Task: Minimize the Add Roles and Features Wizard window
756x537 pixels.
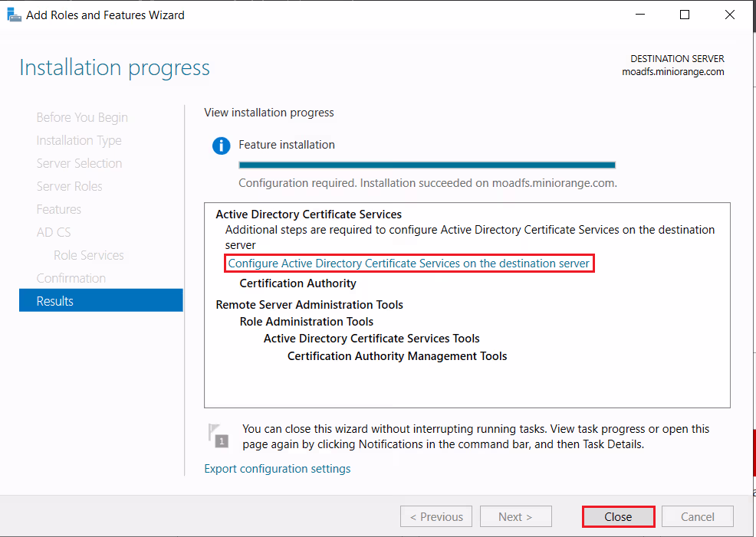Action: pyautogui.click(x=642, y=15)
